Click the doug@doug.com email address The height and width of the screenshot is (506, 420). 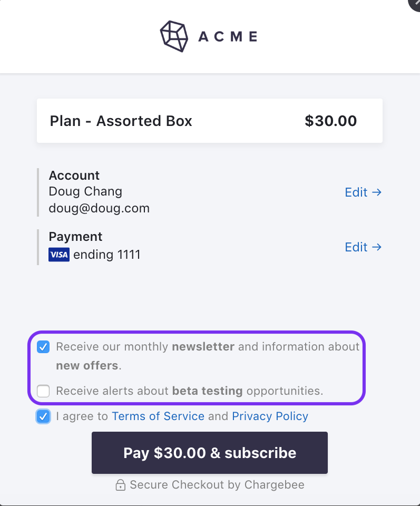(99, 208)
